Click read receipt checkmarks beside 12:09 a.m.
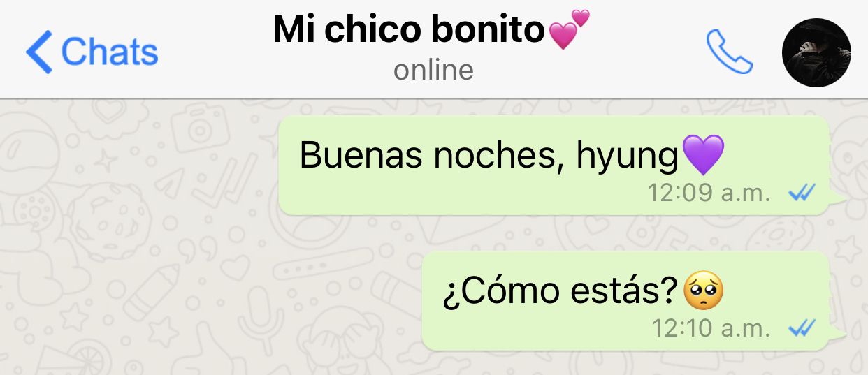This screenshot has width=868, height=375. pyautogui.click(x=801, y=193)
